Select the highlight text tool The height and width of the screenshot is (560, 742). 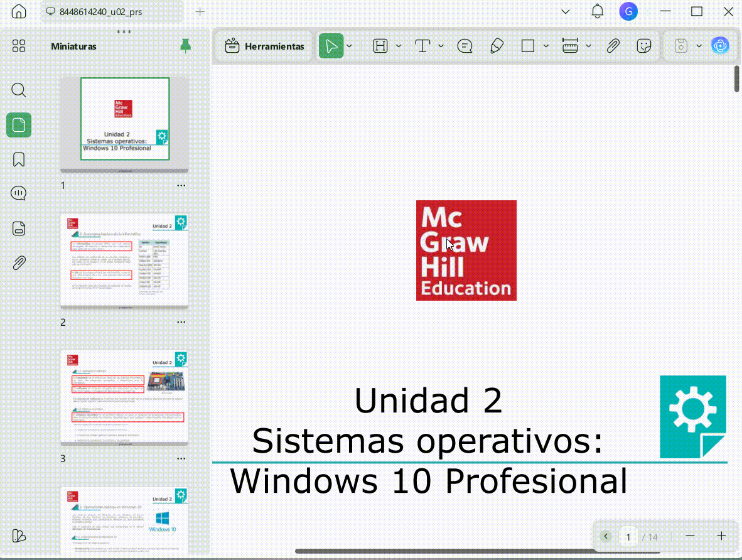[x=380, y=46]
